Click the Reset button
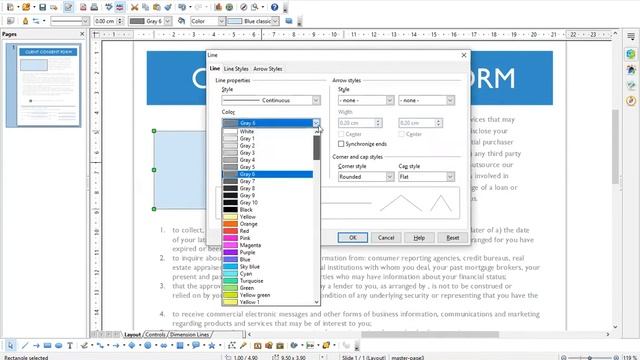 click(x=453, y=238)
